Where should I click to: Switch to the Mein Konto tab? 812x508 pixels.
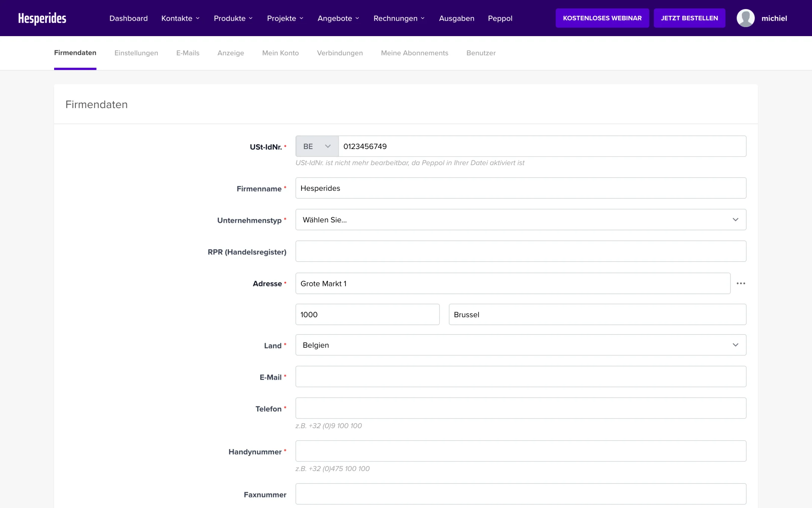click(x=280, y=53)
